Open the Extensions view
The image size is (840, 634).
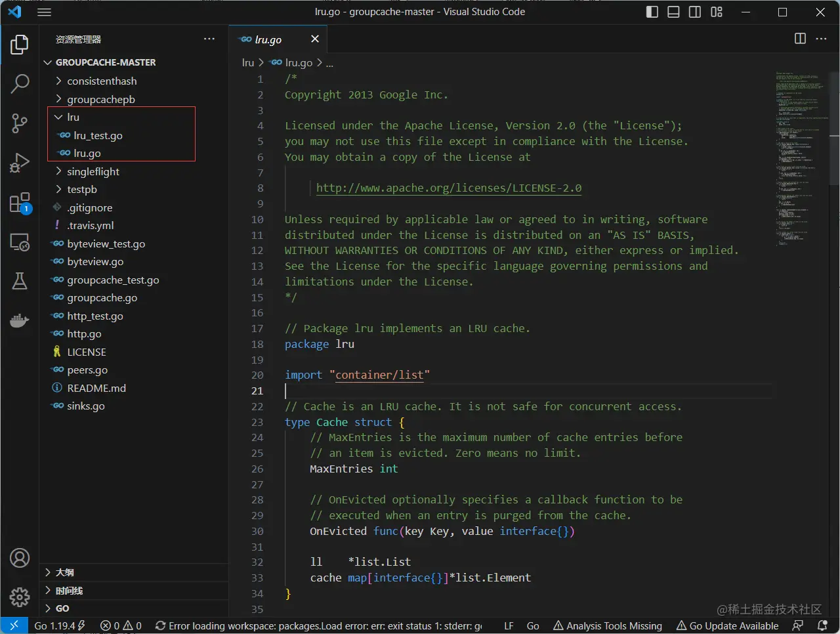coord(20,203)
